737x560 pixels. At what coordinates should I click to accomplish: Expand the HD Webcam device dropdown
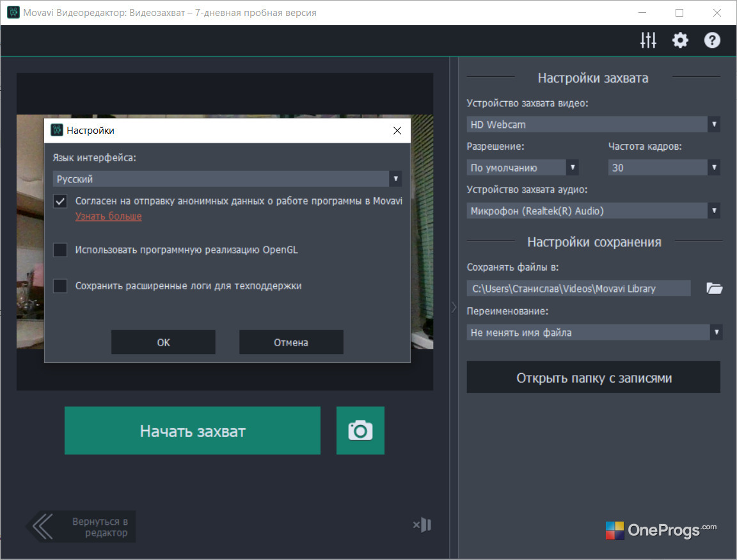[x=593, y=124]
